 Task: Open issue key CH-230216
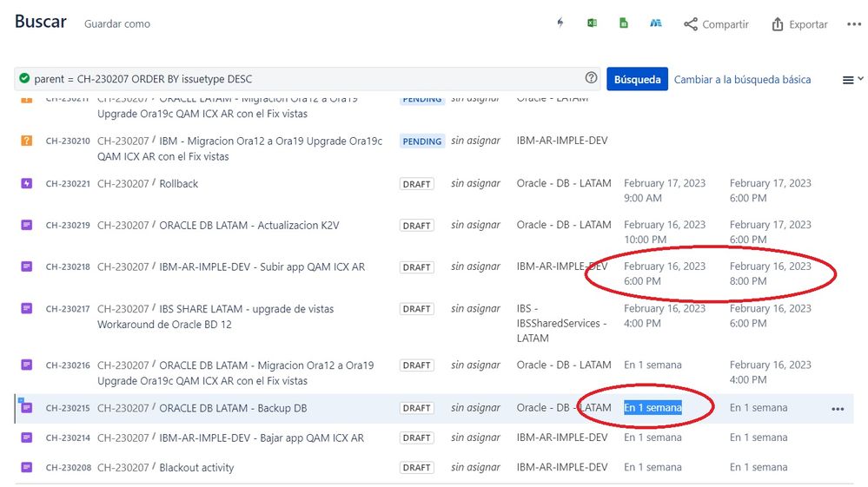[68, 365]
